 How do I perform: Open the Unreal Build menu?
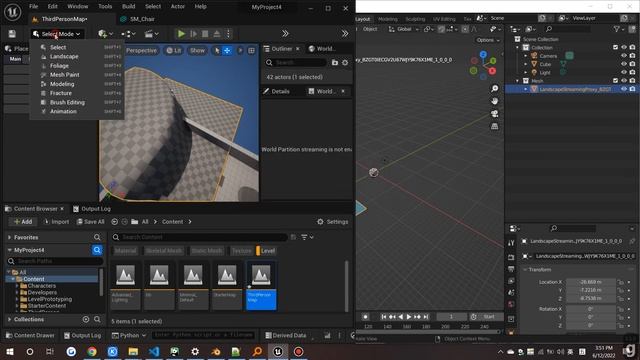(x=129, y=7)
